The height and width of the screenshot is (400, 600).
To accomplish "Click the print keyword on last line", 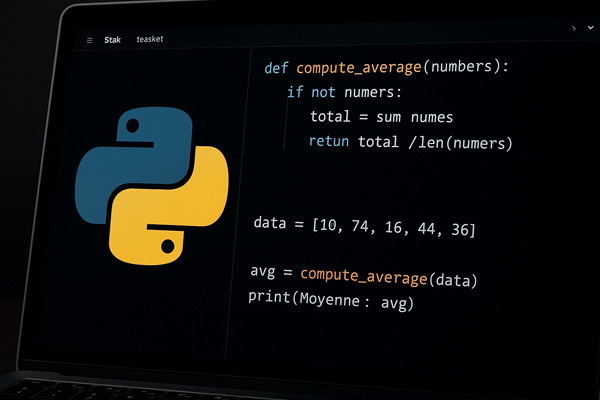I will coord(270,299).
